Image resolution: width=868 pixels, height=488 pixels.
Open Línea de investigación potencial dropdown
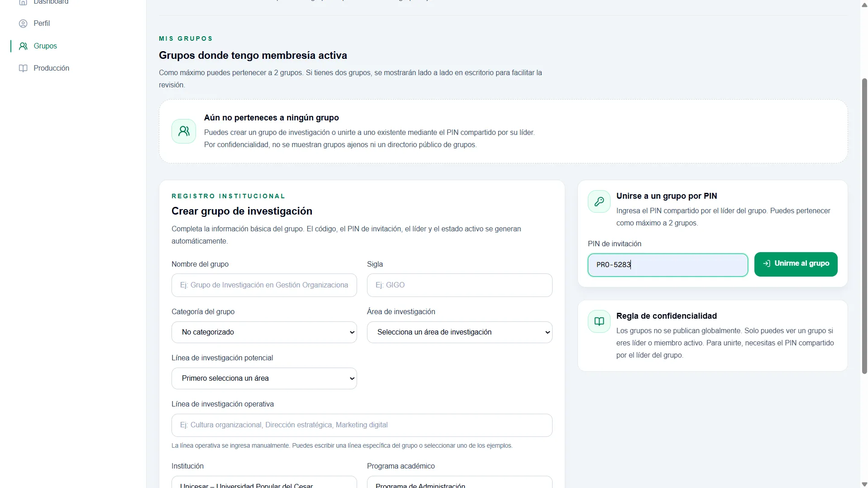click(264, 378)
